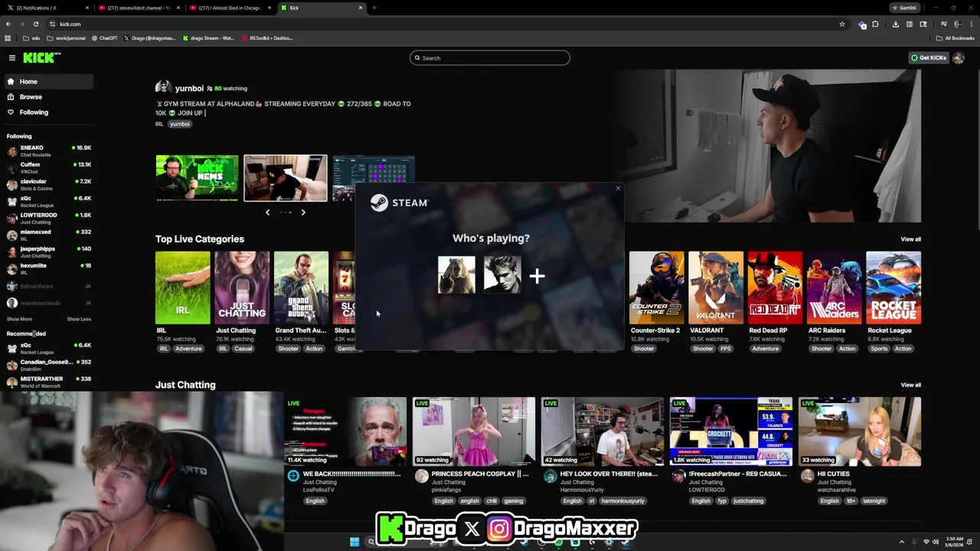Collapse list with Show Less
980x551 pixels.
(79, 319)
